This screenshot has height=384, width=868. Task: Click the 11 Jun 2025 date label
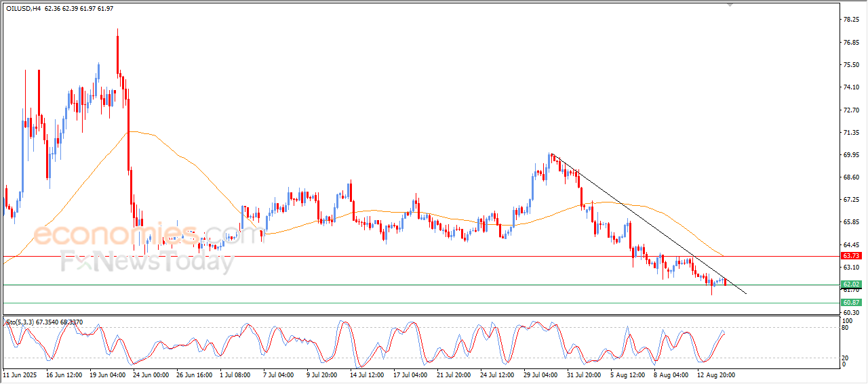tap(18, 374)
